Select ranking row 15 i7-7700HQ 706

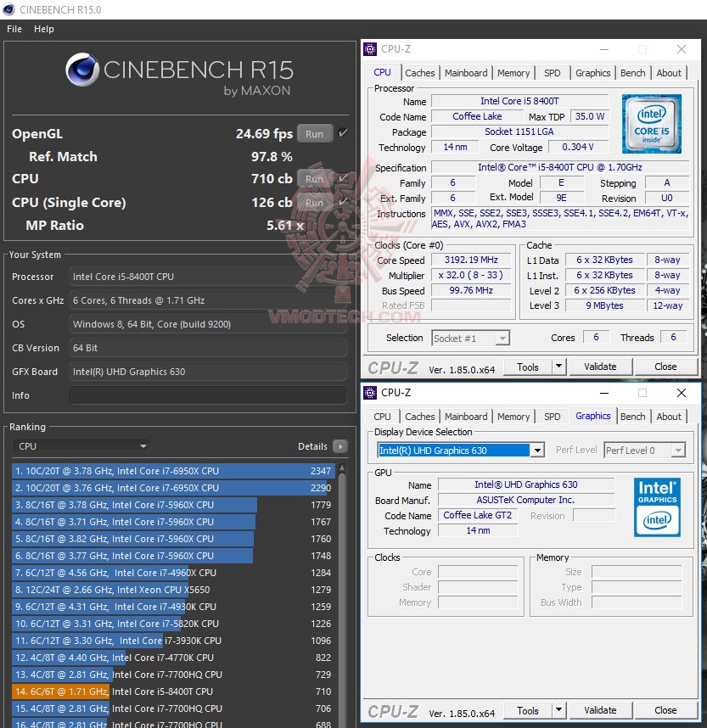click(173, 708)
